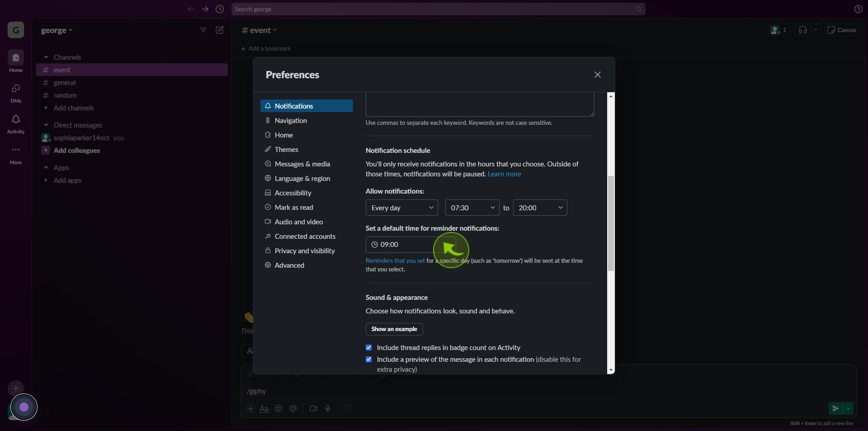Go back with the history back arrow

coord(191,9)
